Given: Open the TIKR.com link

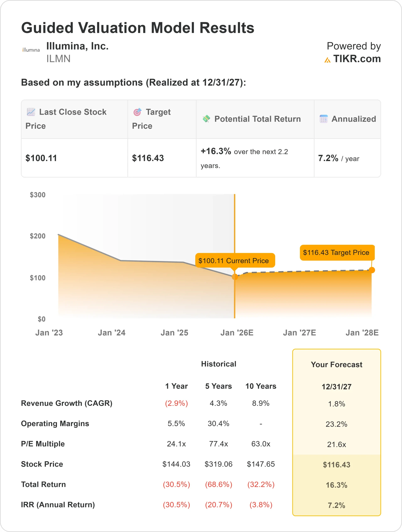Looking at the screenshot, I should (x=357, y=59).
